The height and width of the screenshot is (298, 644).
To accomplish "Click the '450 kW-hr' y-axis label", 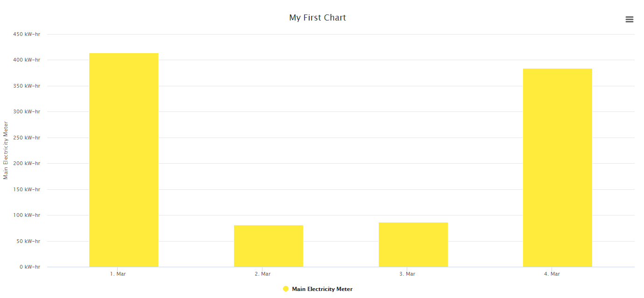I will click(26, 34).
